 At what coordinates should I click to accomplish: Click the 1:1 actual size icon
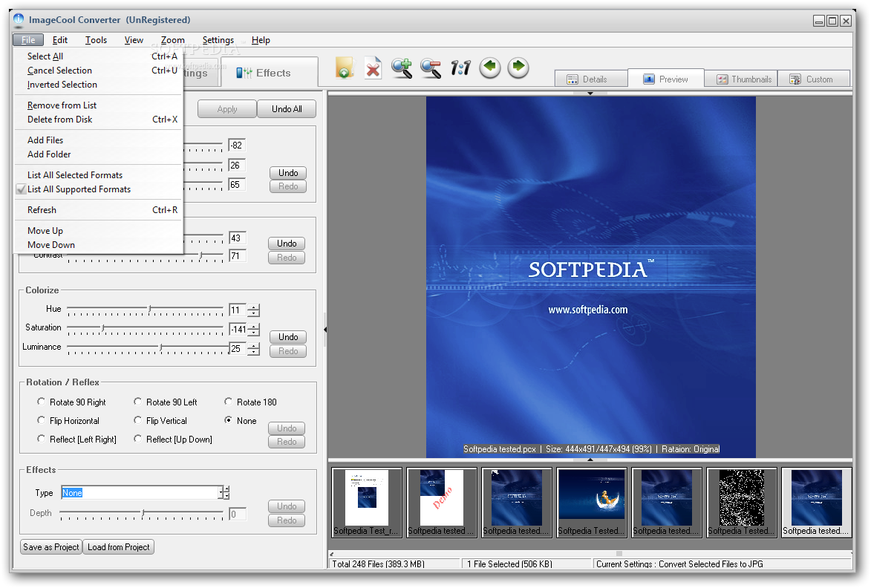[460, 68]
